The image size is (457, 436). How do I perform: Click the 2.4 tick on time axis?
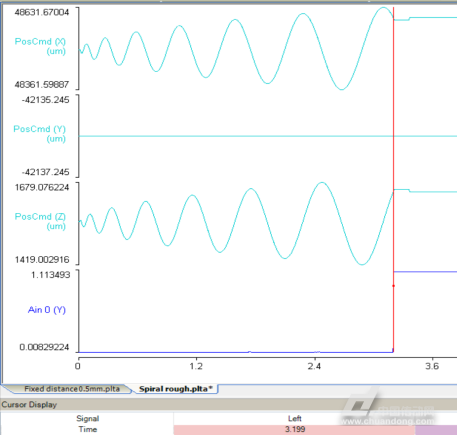pos(314,366)
